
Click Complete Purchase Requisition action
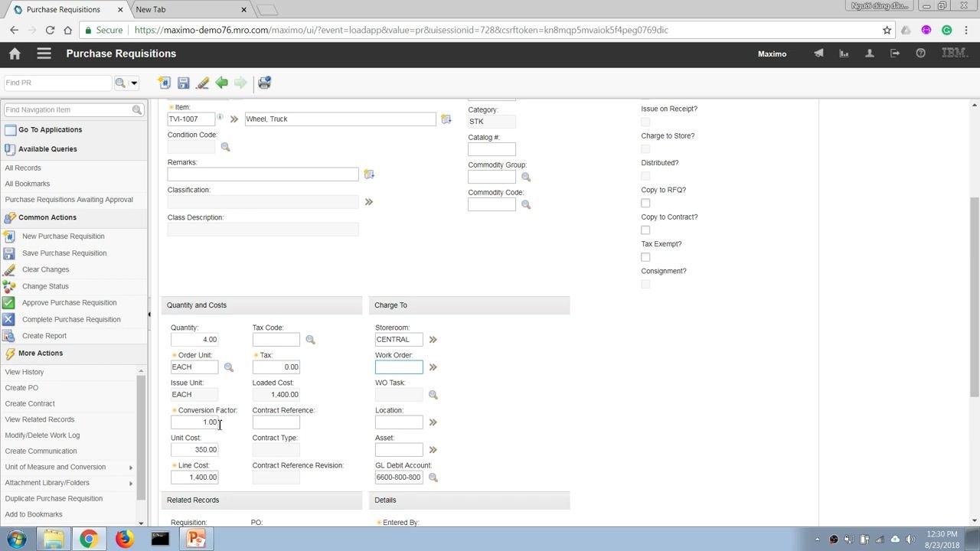pos(71,320)
